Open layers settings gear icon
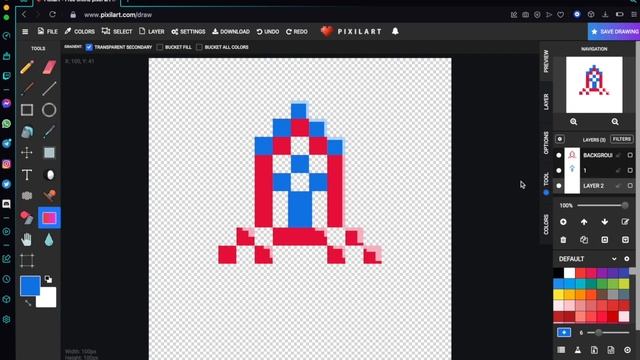 coord(560,139)
